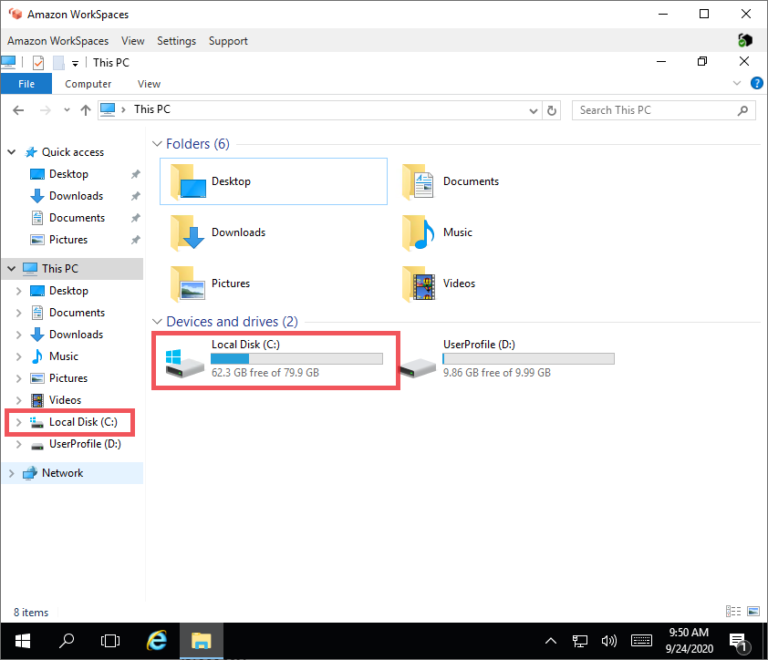Viewport: 768px width, 660px height.
Task: Open the Settings menu in Amazon WorkSpaces
Action: point(176,41)
